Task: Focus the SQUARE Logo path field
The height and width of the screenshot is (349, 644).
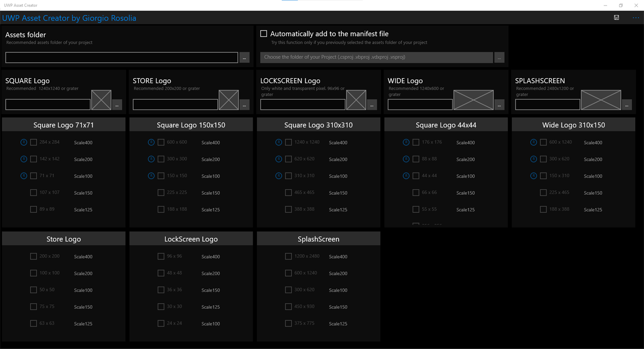Action: pos(48,105)
